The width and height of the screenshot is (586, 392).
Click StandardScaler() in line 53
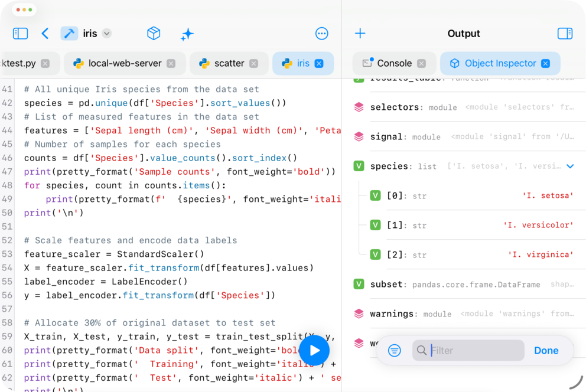point(160,254)
